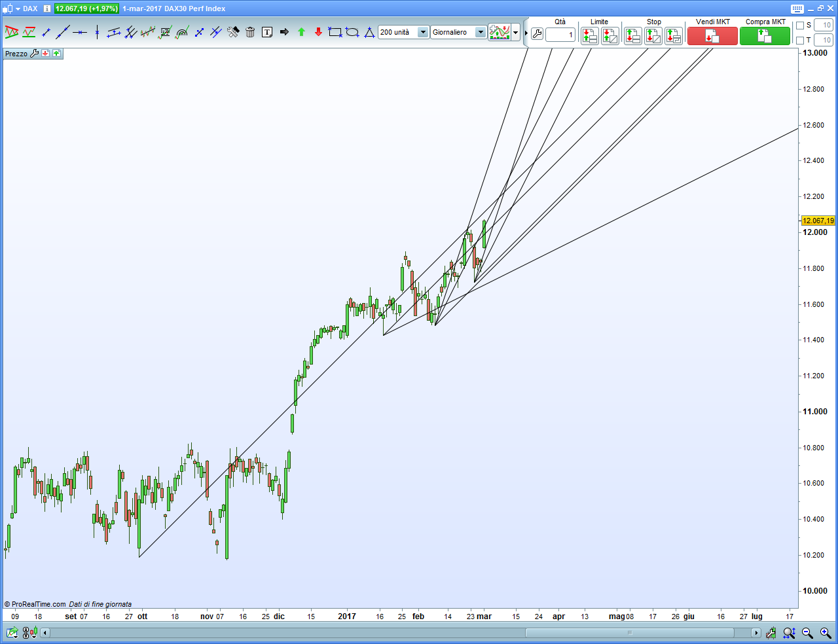Open the Giornaliero timeframe dropdown

tap(480, 32)
